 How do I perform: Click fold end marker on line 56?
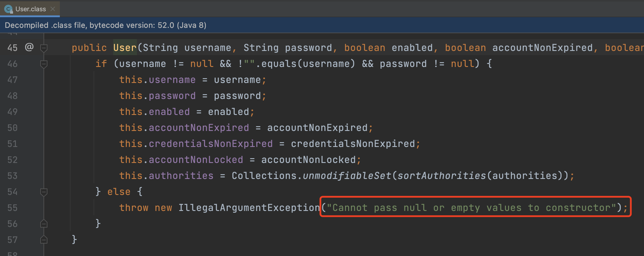click(44, 224)
